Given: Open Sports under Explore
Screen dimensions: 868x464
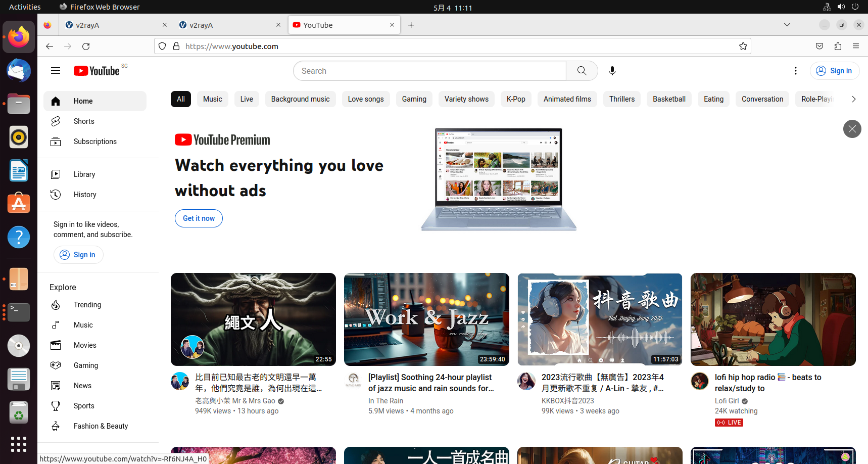Looking at the screenshot, I should click(x=95, y=406).
